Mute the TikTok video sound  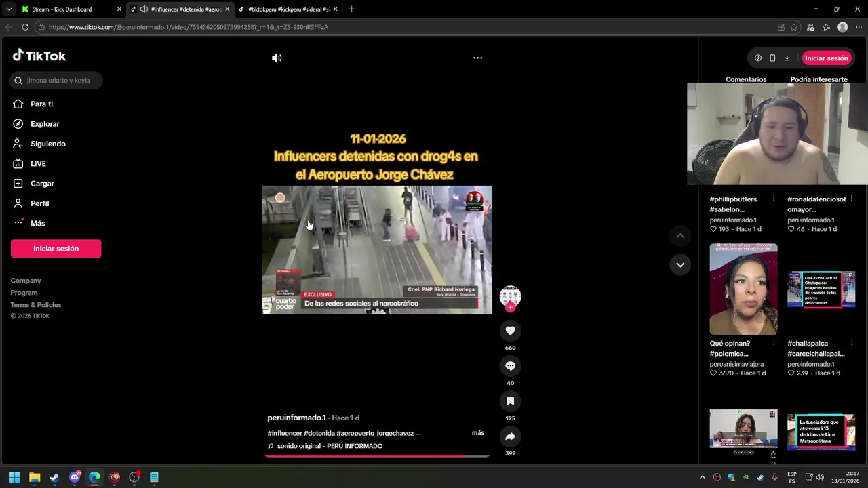point(277,58)
